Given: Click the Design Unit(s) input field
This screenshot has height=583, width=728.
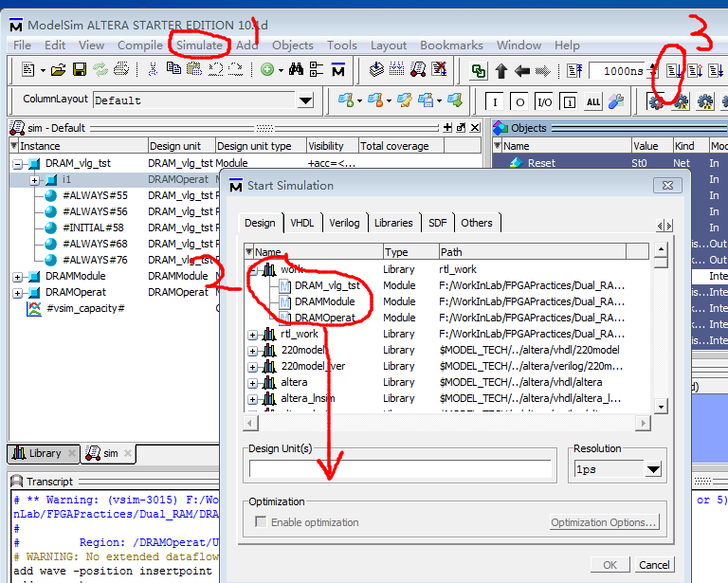Looking at the screenshot, I should pos(400,469).
